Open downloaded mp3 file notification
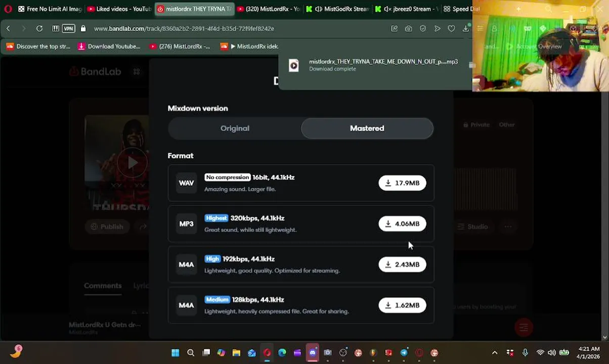Image resolution: width=609 pixels, height=364 pixels. [374, 65]
